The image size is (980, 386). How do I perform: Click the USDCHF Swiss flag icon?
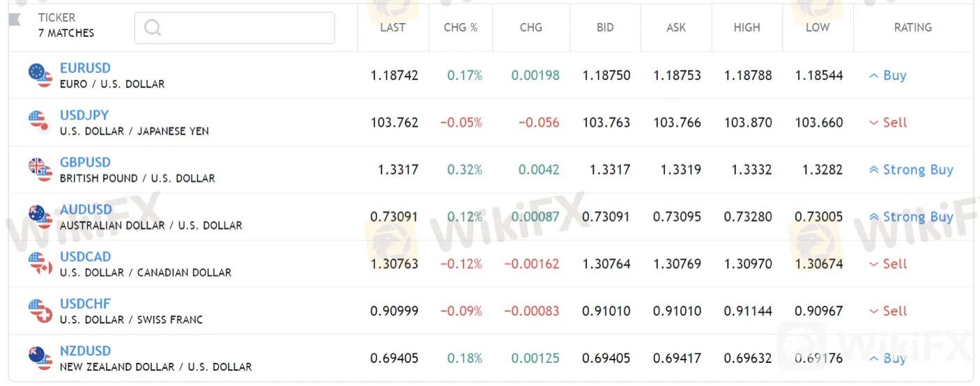[40, 311]
